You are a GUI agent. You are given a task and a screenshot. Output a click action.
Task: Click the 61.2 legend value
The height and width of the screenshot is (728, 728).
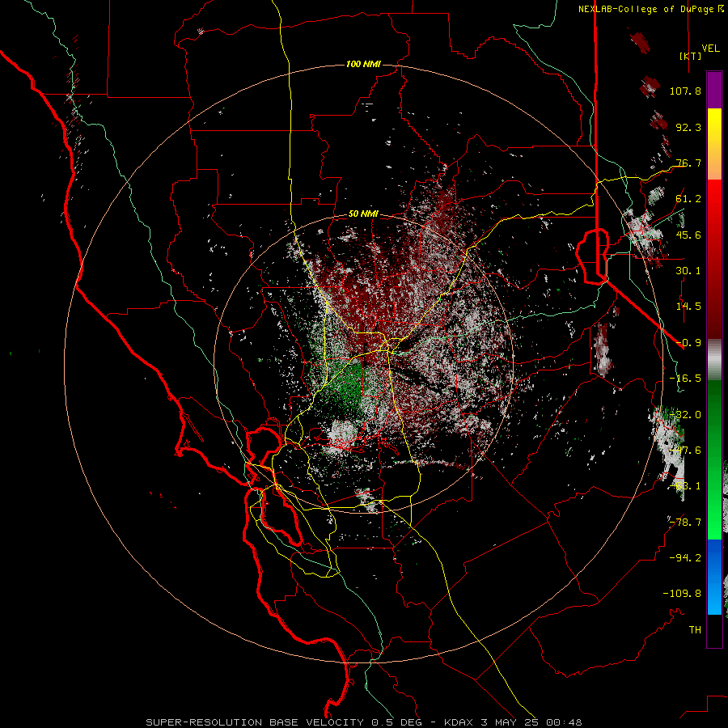click(688, 199)
